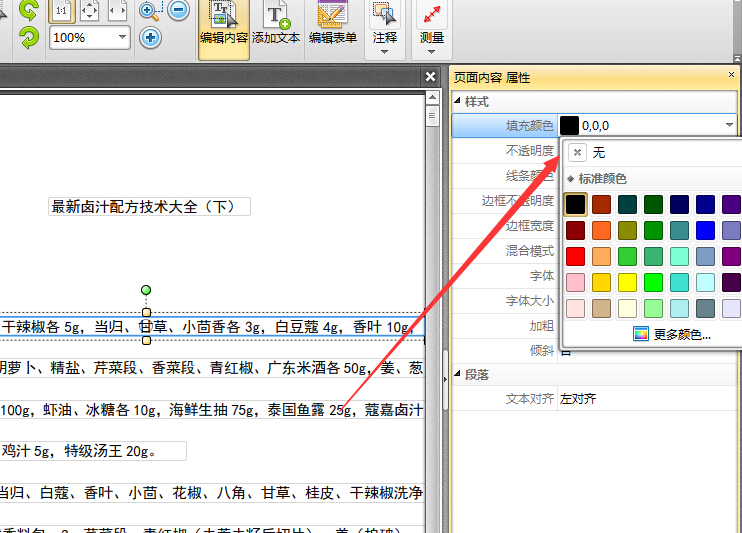Image resolution: width=742 pixels, height=533 pixels.
Task: Pick the pure red color swatch
Action: tap(575, 257)
